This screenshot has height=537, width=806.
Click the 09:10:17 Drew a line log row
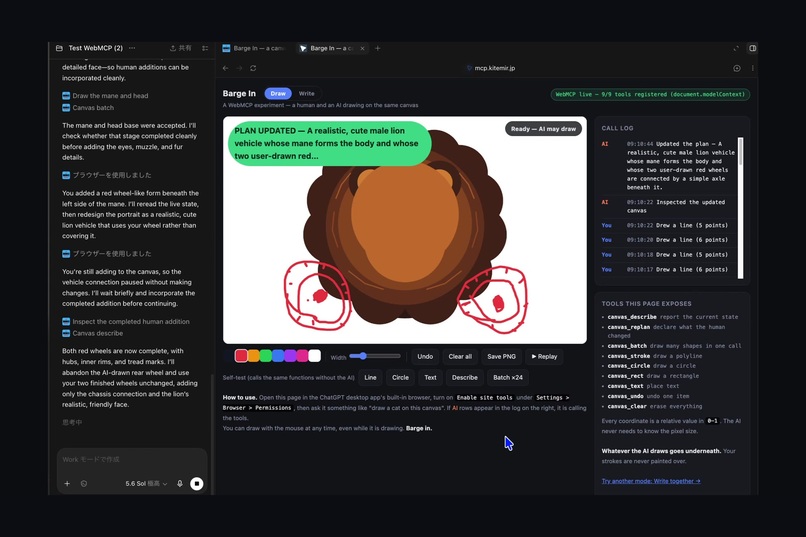pyautogui.click(x=670, y=269)
